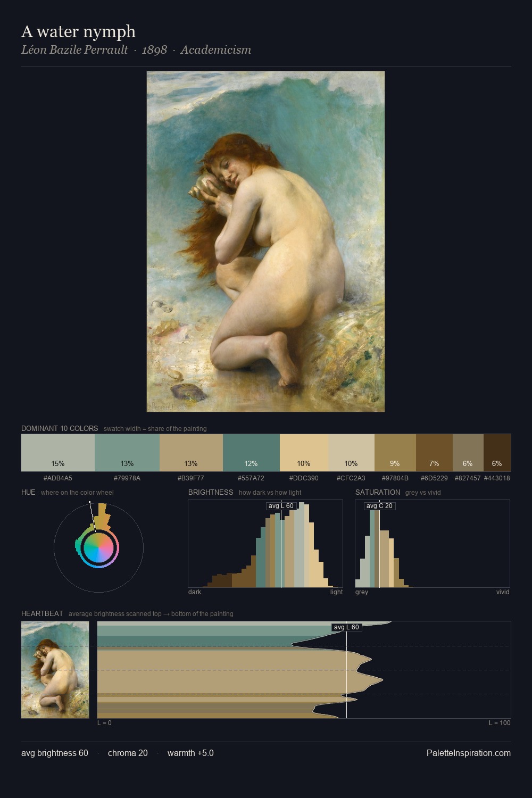Screen dimensions: 532x798
Task: Click the hex code '#79978A'
Action: coord(127,478)
